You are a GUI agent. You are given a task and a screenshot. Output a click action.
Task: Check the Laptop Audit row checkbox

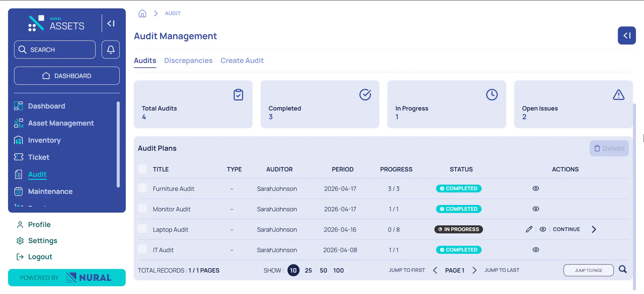click(x=143, y=229)
